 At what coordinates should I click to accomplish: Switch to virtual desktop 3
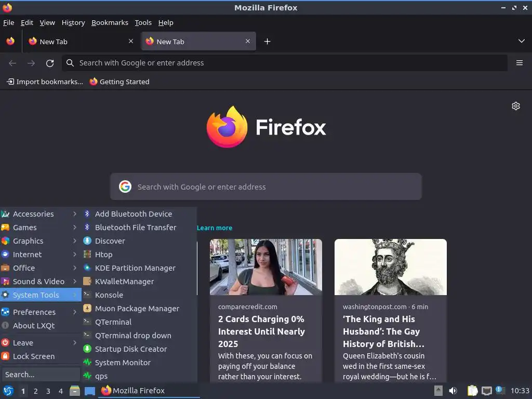[48, 391]
